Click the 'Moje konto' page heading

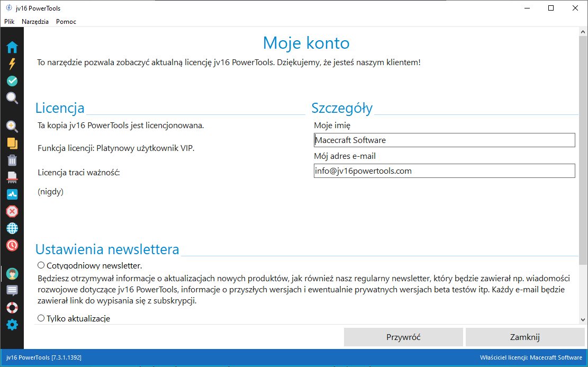tap(306, 43)
